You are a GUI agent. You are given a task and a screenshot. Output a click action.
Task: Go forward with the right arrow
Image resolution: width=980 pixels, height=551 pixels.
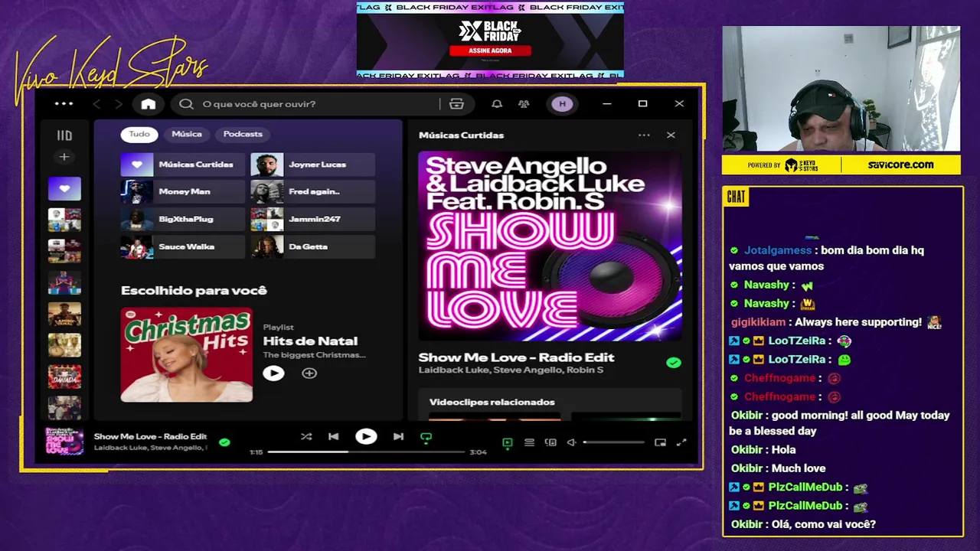[x=119, y=104]
